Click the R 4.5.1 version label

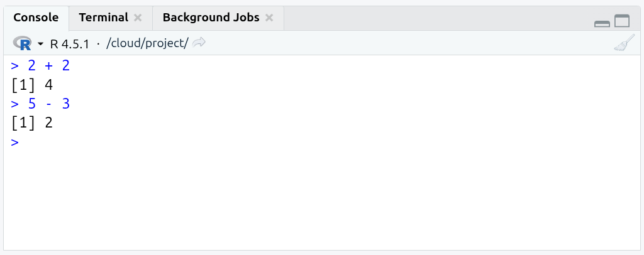[70, 43]
